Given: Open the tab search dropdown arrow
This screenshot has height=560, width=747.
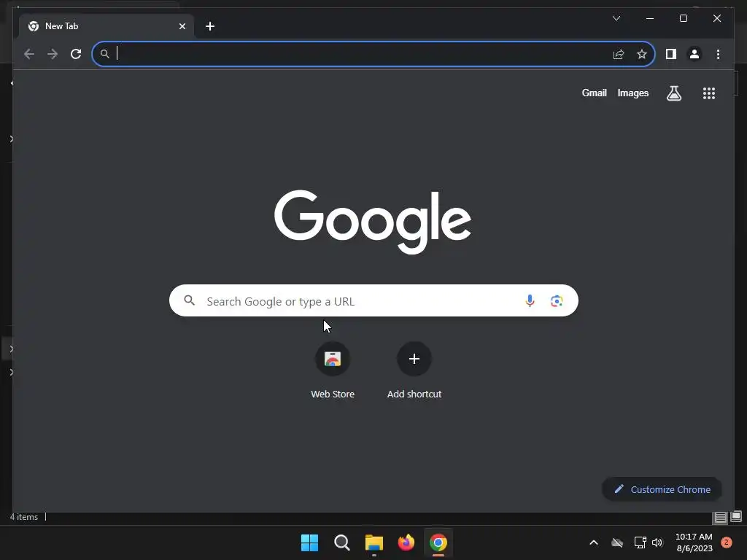Looking at the screenshot, I should (616, 18).
